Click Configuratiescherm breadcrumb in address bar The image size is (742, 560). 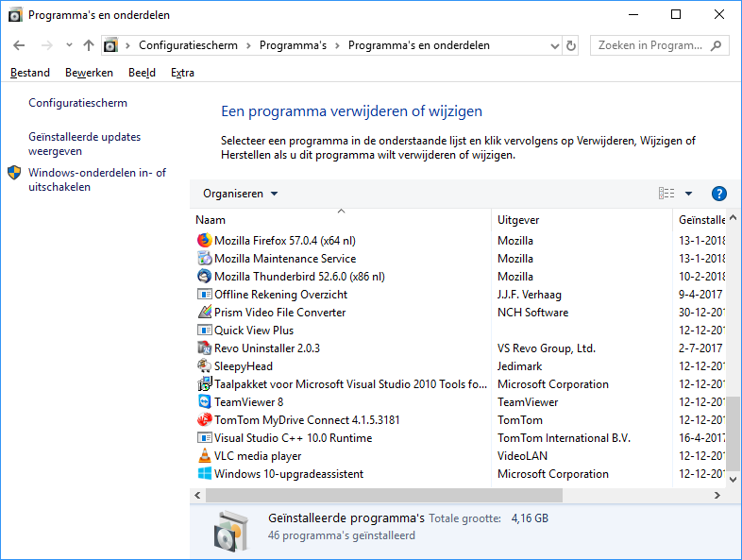click(x=188, y=45)
